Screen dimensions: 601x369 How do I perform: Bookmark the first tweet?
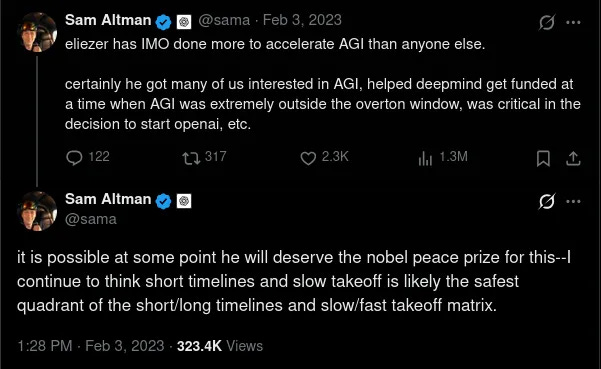tap(543, 158)
